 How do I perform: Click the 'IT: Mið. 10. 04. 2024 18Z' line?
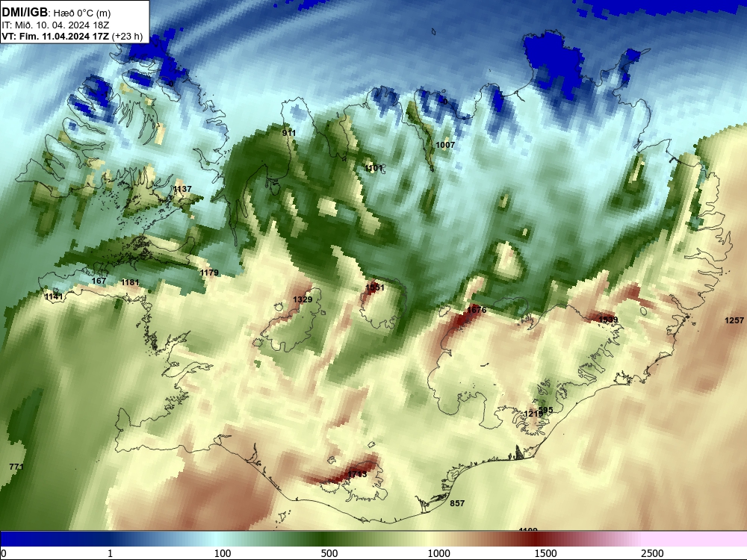pyautogui.click(x=55, y=25)
